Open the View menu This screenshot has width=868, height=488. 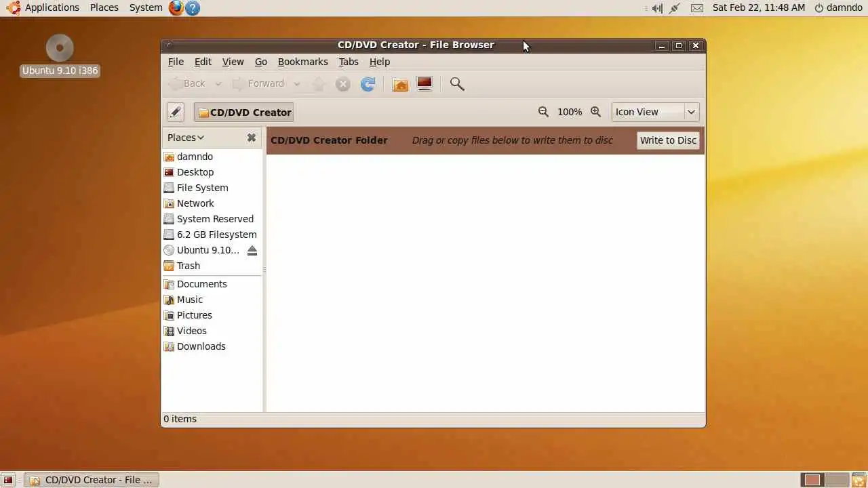(233, 62)
